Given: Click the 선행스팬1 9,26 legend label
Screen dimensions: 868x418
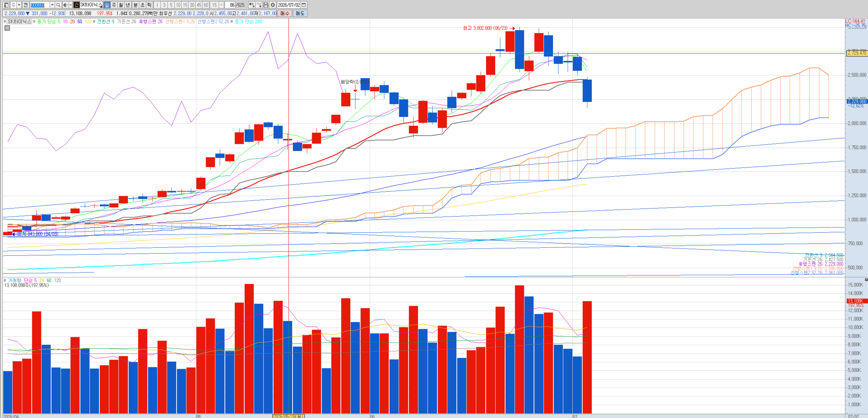Looking at the screenshot, I should click(180, 21).
